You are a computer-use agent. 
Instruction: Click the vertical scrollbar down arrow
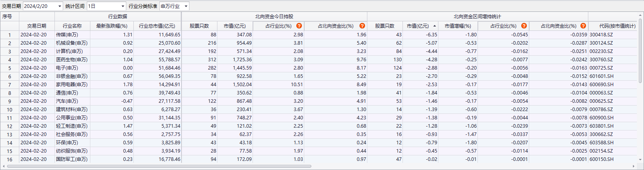640,159
